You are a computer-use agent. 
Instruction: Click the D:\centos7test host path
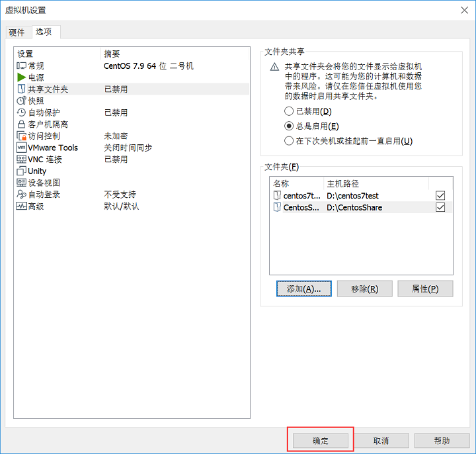[x=352, y=196]
